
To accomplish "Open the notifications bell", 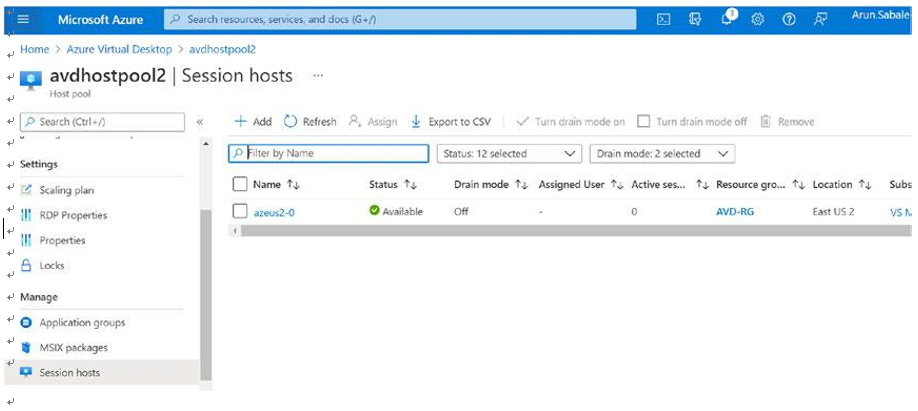I will coord(728,18).
